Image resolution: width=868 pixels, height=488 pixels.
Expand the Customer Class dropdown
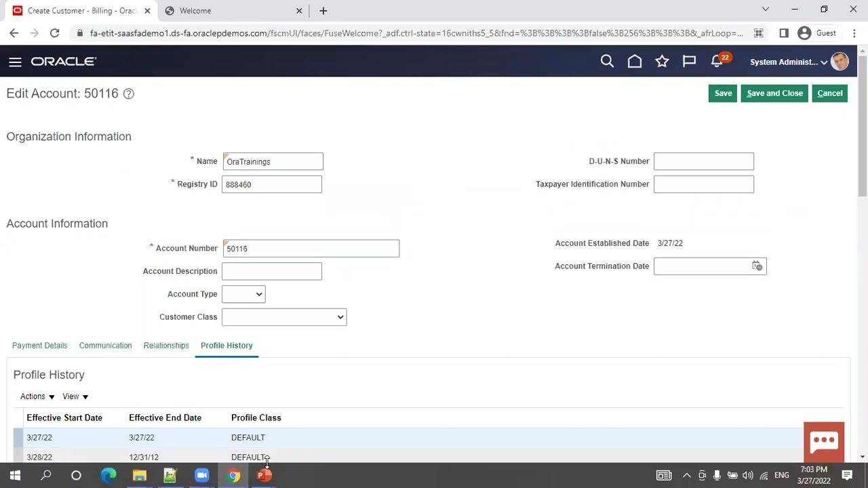pyautogui.click(x=284, y=317)
